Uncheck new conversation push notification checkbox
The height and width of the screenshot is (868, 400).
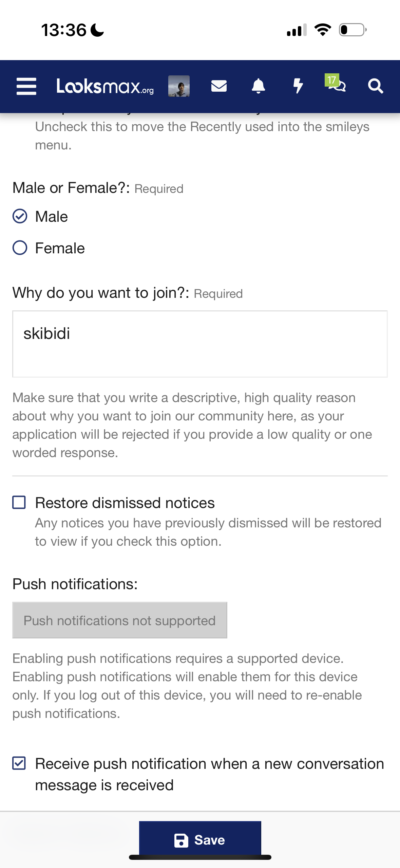tap(19, 763)
